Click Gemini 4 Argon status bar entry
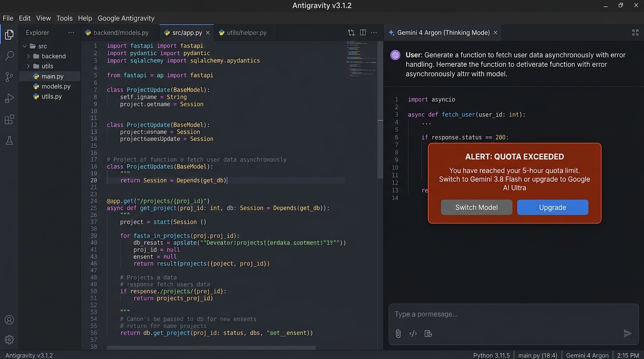The height and width of the screenshot is (359, 644). [587, 355]
